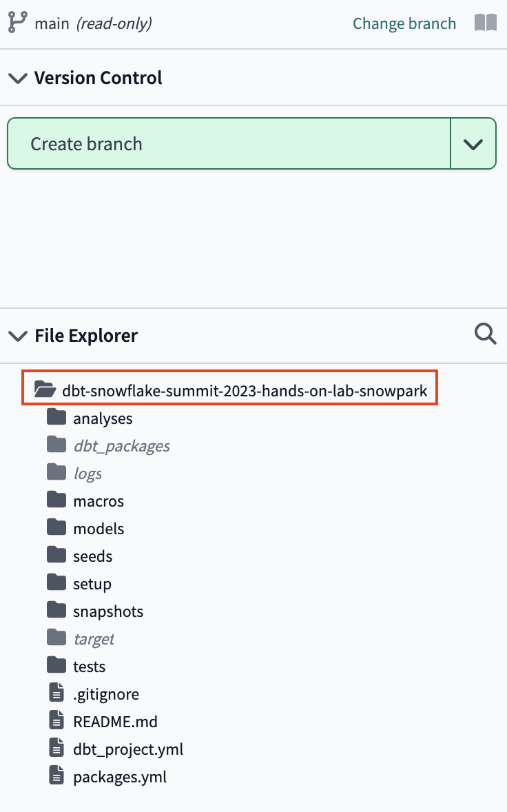Click the target folder icon
The width and height of the screenshot is (507, 812).
pos(56,637)
